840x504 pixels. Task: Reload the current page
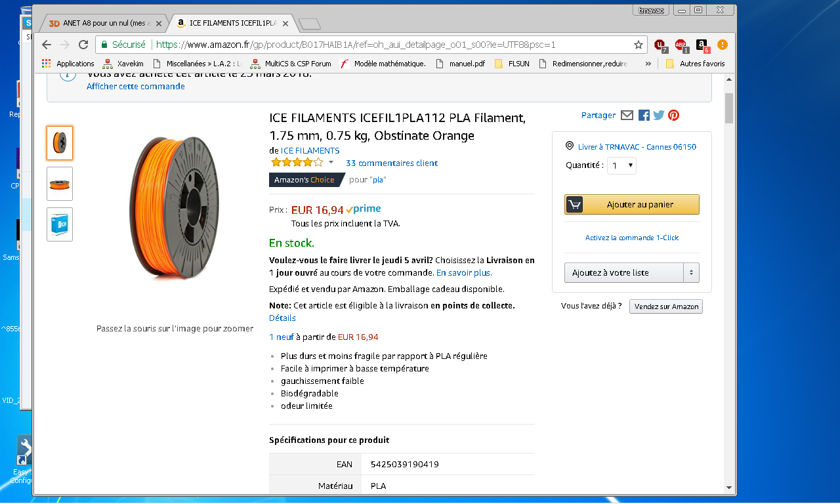point(83,45)
